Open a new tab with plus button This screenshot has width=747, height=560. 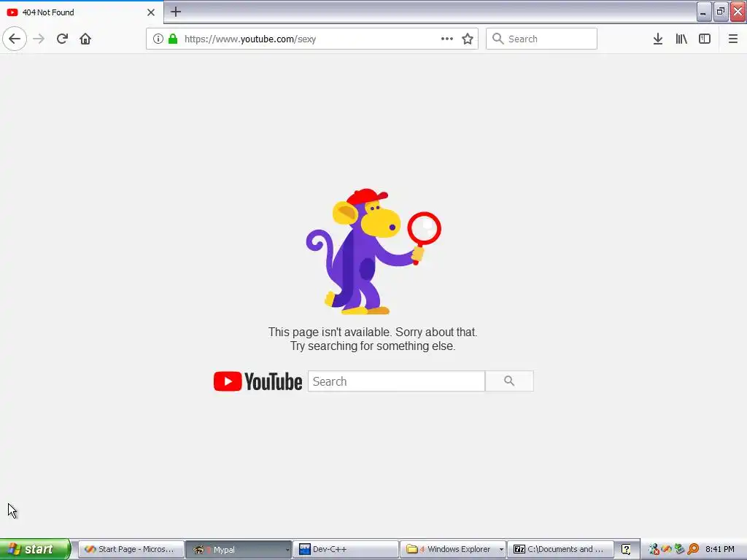176,12
